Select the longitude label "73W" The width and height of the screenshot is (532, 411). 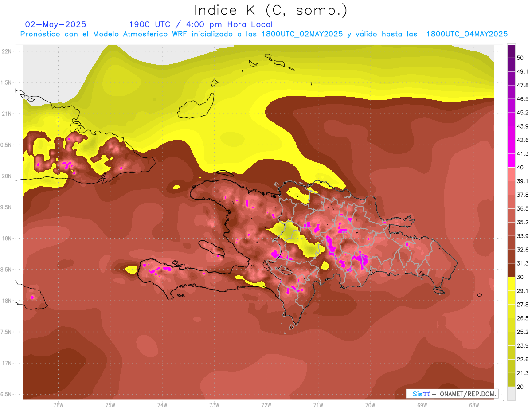click(215, 405)
